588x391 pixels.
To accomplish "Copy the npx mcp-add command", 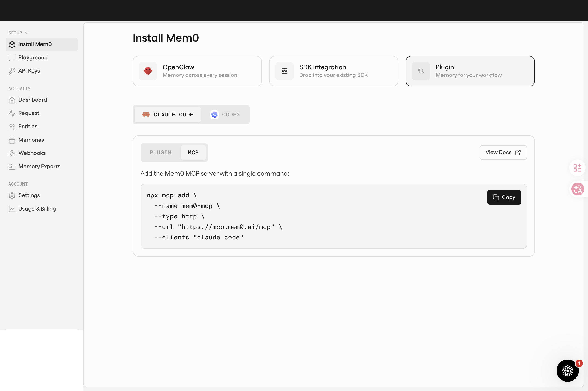I will (x=504, y=197).
